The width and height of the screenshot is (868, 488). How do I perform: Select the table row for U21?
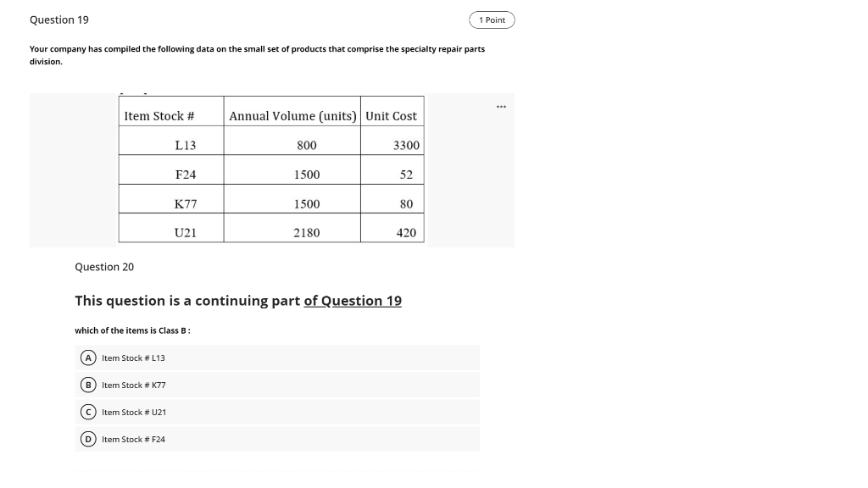(271, 232)
